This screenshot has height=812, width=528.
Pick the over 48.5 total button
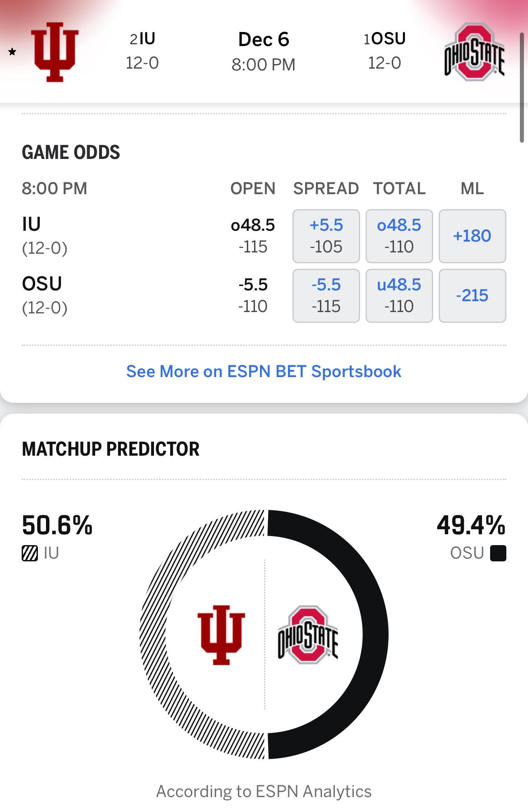[399, 236]
